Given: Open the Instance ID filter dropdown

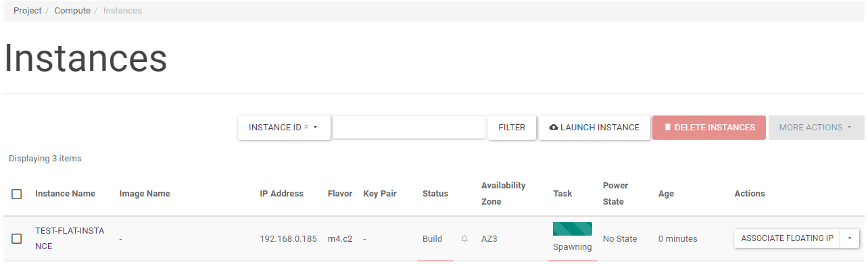Looking at the screenshot, I should tap(284, 128).
